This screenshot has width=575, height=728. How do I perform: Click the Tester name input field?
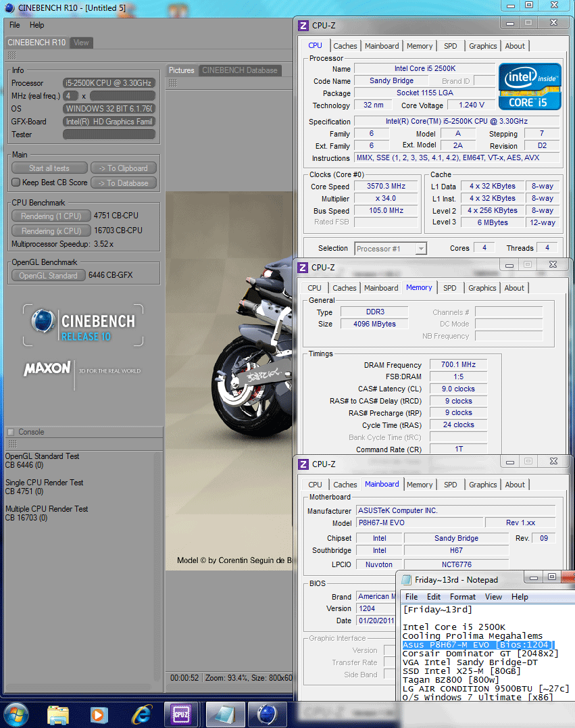click(109, 135)
